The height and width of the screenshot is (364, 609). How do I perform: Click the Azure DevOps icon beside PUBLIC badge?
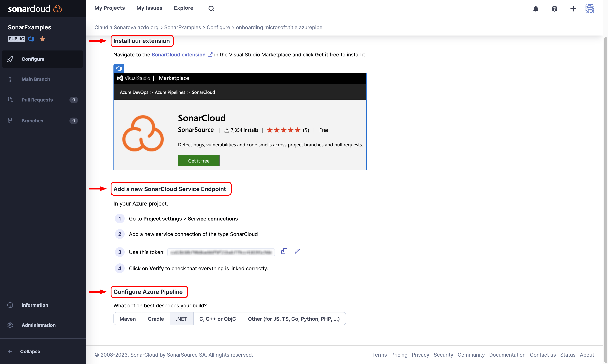pos(31,39)
